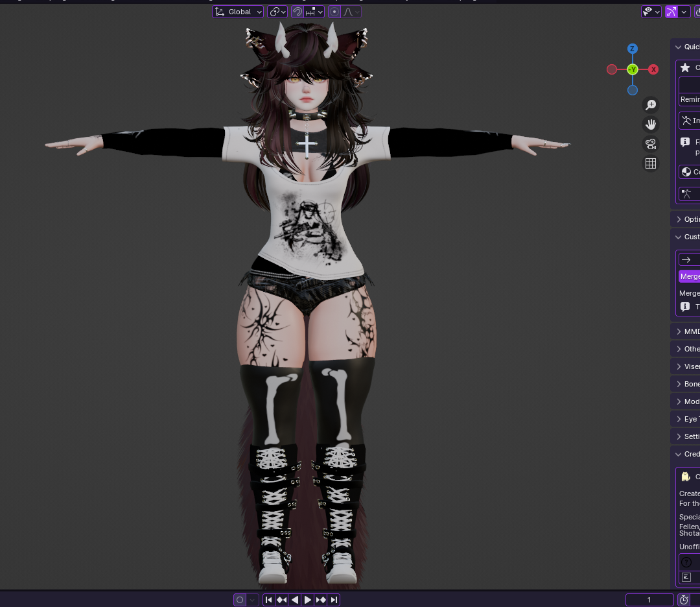Play the animation in reverse

coord(295,600)
